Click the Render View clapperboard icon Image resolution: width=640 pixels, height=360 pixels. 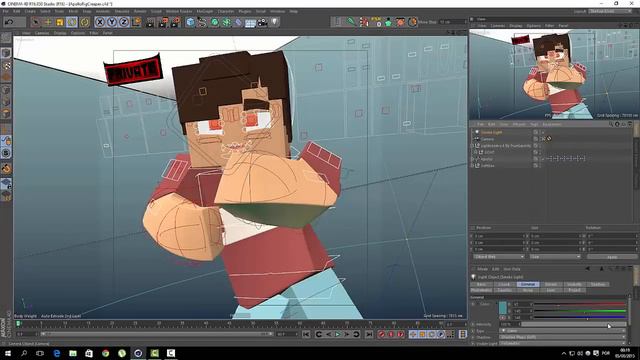tap(150, 22)
